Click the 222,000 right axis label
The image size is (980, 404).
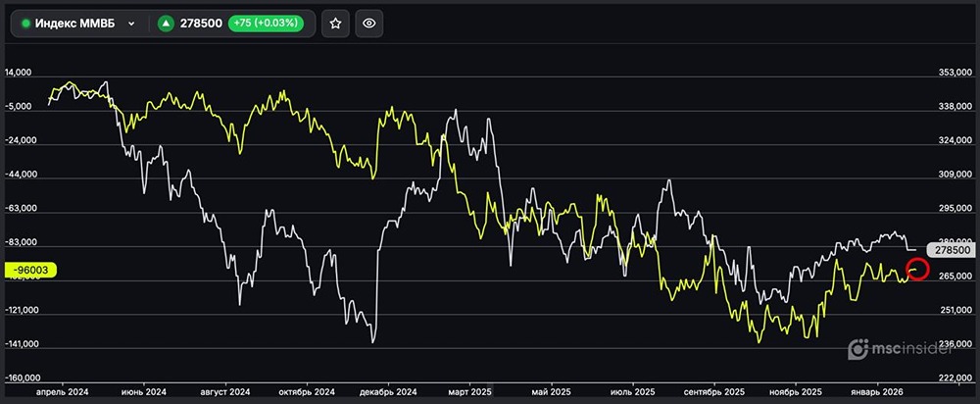[x=955, y=378]
